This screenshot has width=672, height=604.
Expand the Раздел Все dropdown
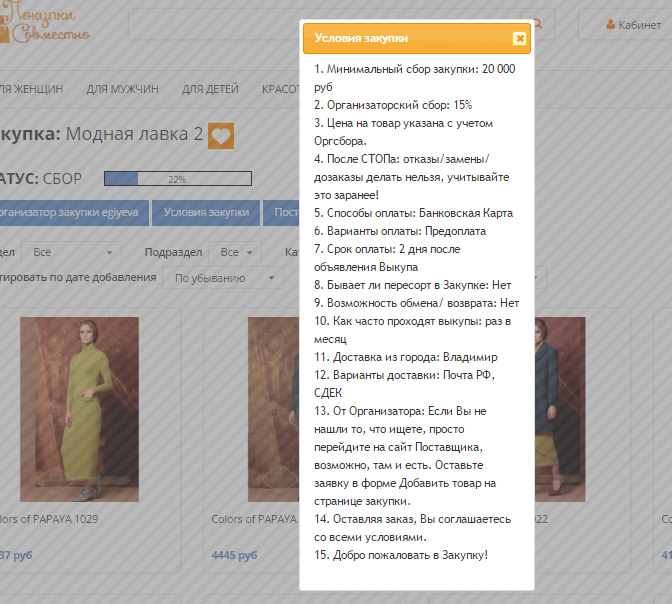coord(72,252)
